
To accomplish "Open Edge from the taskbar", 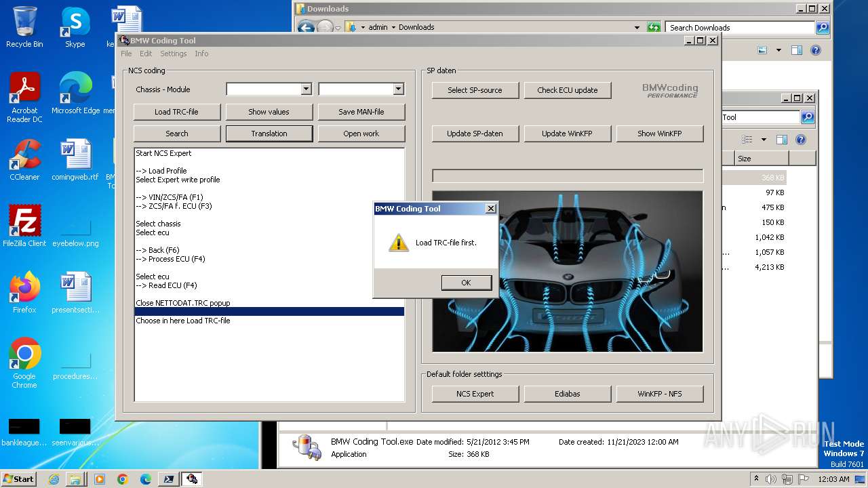I will (x=145, y=479).
